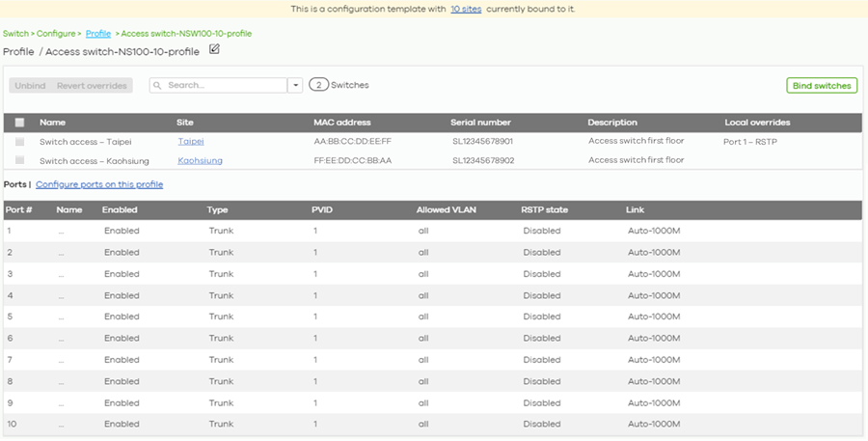The width and height of the screenshot is (868, 441).
Task: Click the Revert overrides button
Action: (92, 86)
